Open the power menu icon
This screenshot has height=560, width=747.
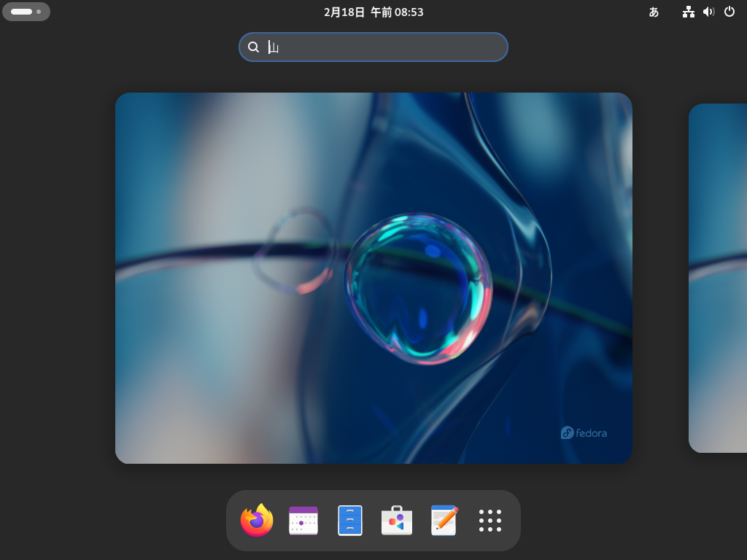pyautogui.click(x=729, y=12)
